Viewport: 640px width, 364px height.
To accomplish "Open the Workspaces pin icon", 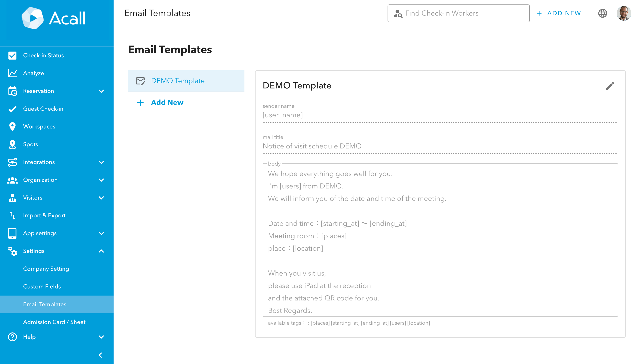I will [12, 126].
